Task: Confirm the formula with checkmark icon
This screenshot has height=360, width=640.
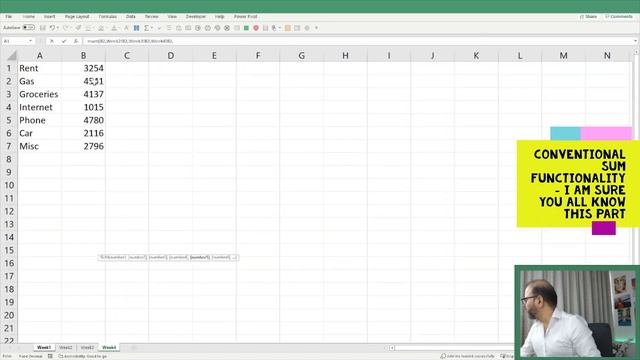Action: click(64, 41)
